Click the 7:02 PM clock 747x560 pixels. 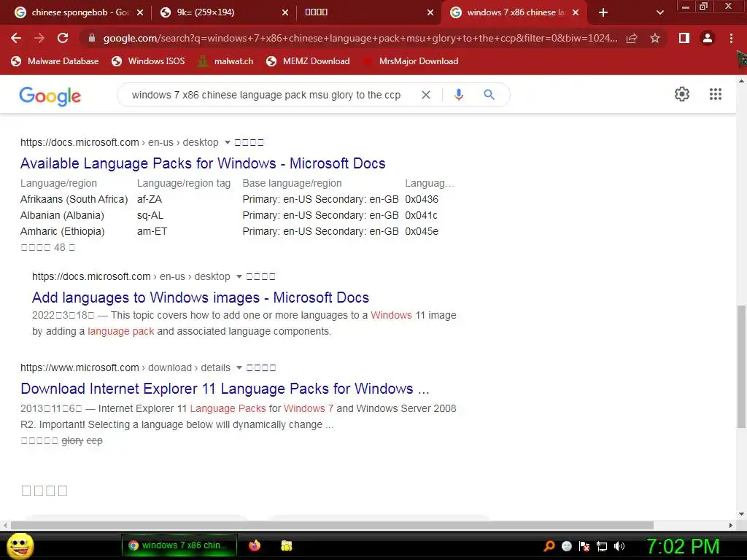683,546
